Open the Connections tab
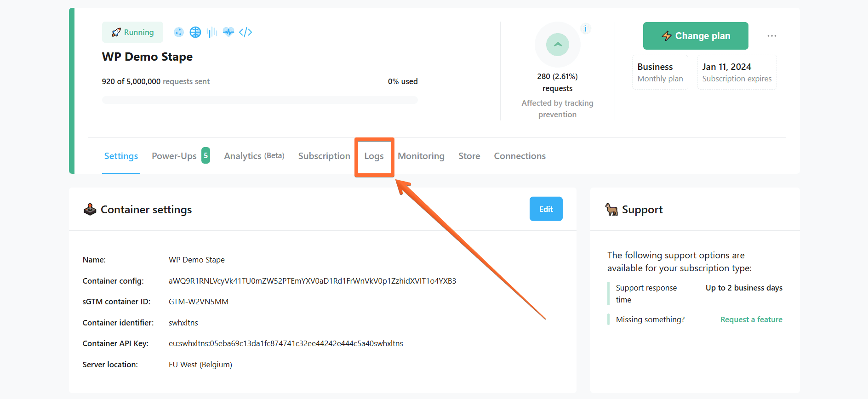The image size is (868, 399). pyautogui.click(x=520, y=156)
